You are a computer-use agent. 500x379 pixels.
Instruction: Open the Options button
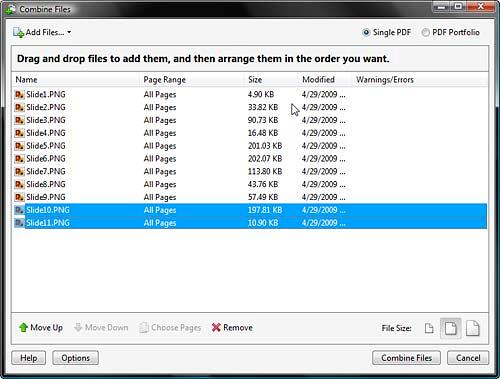click(75, 358)
